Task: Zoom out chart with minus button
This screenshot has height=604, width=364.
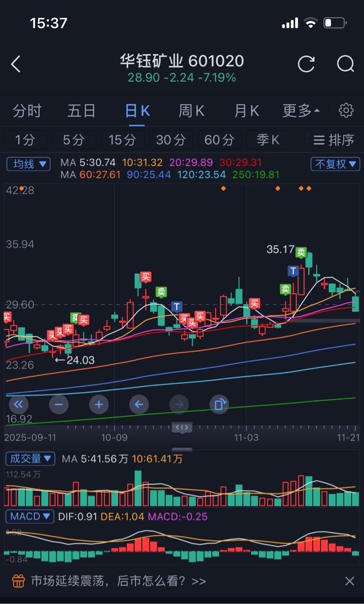Action: 59,404
